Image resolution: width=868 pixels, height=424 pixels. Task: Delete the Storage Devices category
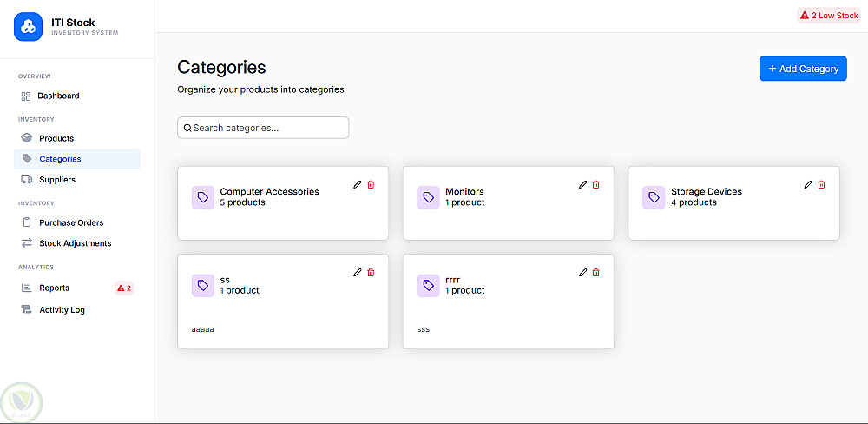tap(822, 184)
